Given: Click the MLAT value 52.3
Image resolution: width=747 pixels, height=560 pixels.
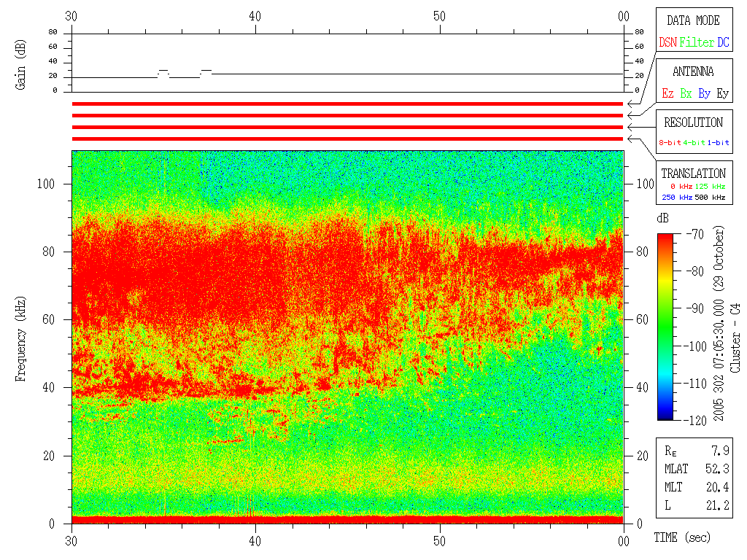Looking at the screenshot, I should pyautogui.click(x=717, y=469).
